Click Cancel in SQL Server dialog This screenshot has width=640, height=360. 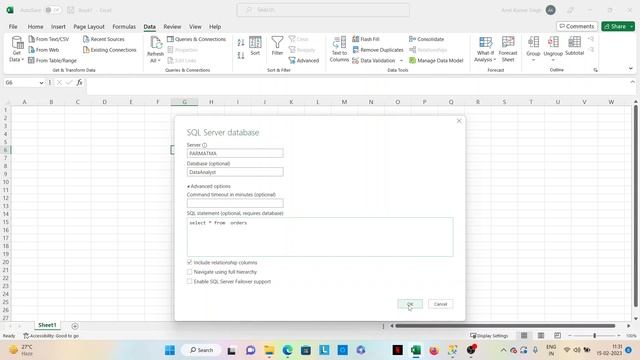click(440, 304)
